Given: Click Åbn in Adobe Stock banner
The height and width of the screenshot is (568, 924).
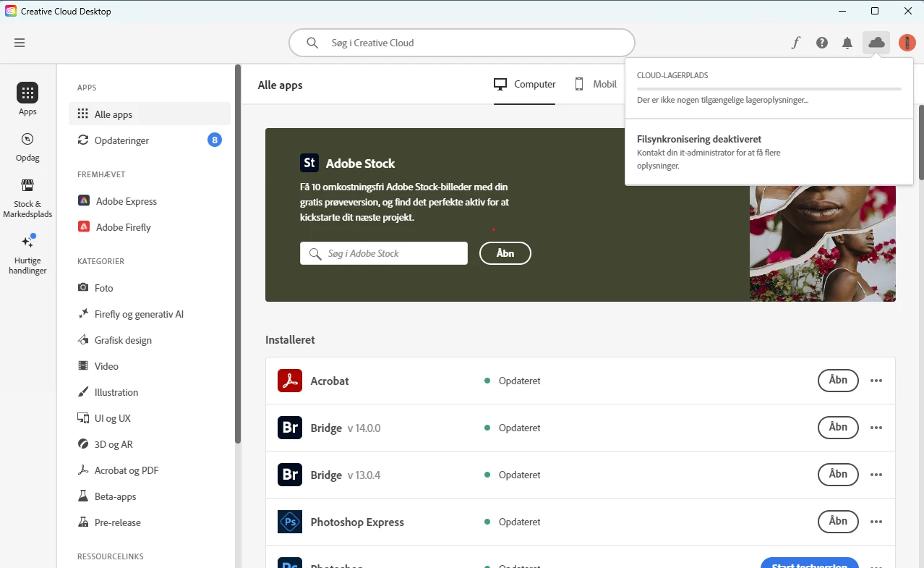Looking at the screenshot, I should [x=505, y=253].
